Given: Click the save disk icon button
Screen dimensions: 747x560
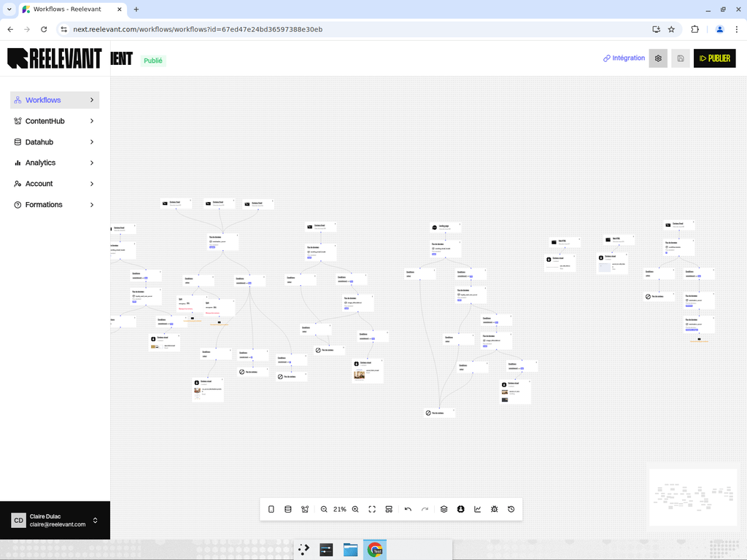Looking at the screenshot, I should (681, 58).
